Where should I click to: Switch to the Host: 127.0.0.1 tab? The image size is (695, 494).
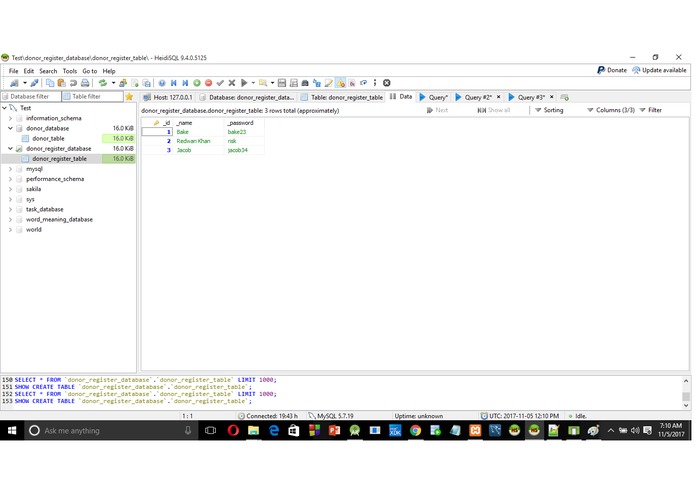[x=168, y=97]
